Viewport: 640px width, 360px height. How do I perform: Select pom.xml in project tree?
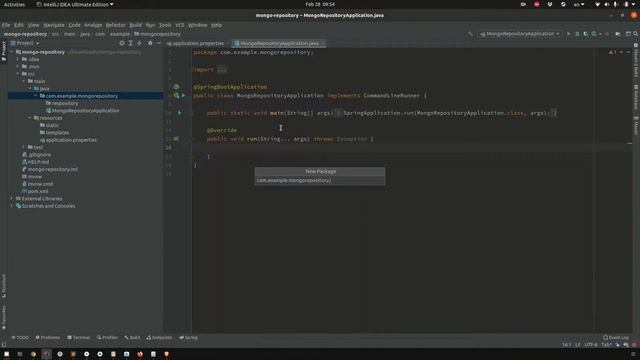tap(38, 191)
